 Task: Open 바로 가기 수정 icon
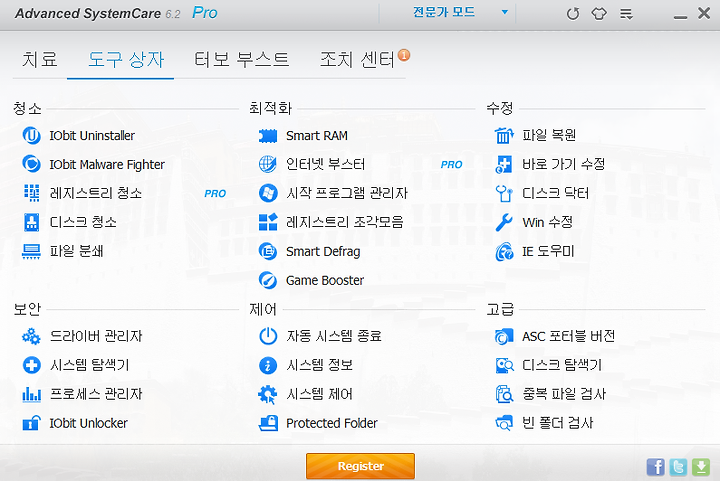[x=504, y=164]
